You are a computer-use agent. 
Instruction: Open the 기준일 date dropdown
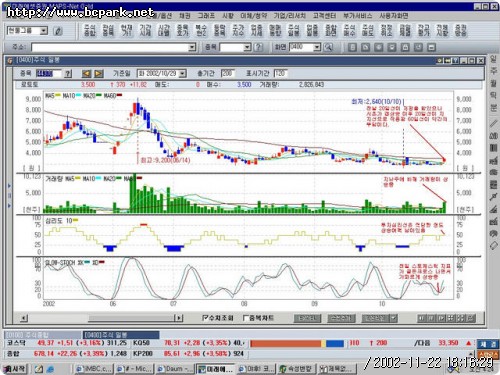coord(182,74)
